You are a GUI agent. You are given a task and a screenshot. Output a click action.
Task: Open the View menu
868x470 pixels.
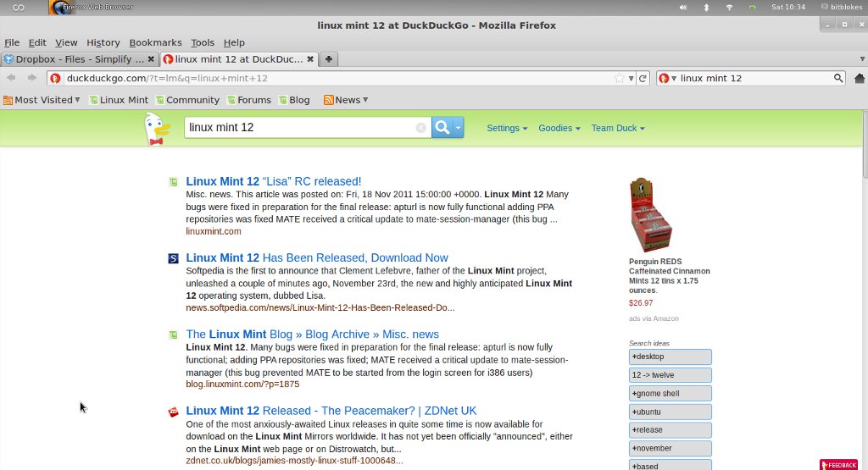(x=66, y=42)
